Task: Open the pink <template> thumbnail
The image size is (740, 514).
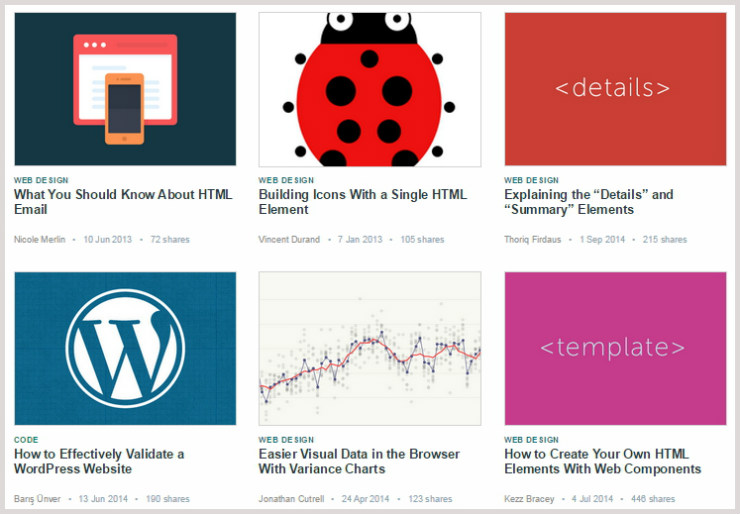Action: 615,348
